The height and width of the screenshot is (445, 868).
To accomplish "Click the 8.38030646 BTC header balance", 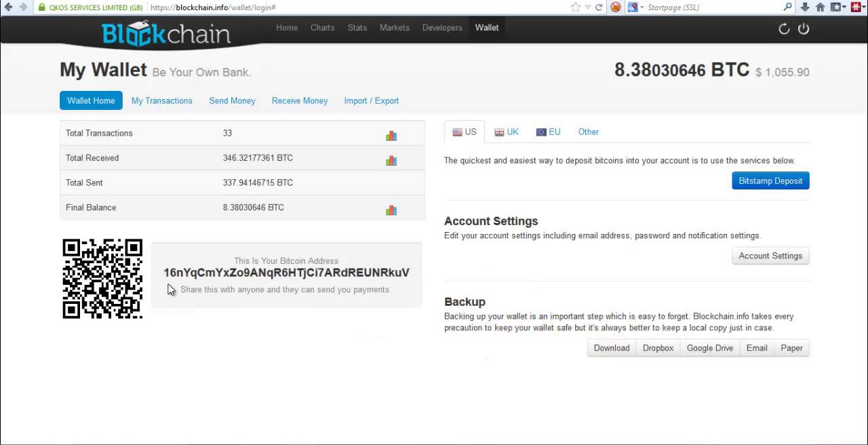I will coord(682,70).
